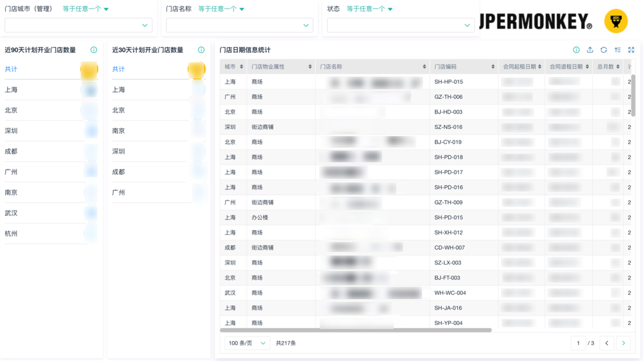Sort table by 城市 column

click(x=241, y=67)
